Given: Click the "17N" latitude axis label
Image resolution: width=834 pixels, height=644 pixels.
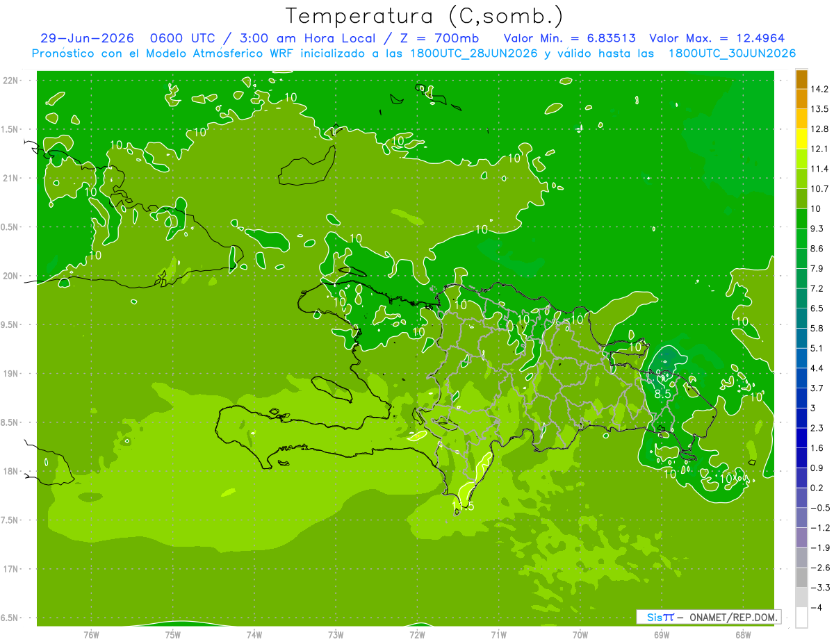Looking at the screenshot, I should pyautogui.click(x=10, y=569).
